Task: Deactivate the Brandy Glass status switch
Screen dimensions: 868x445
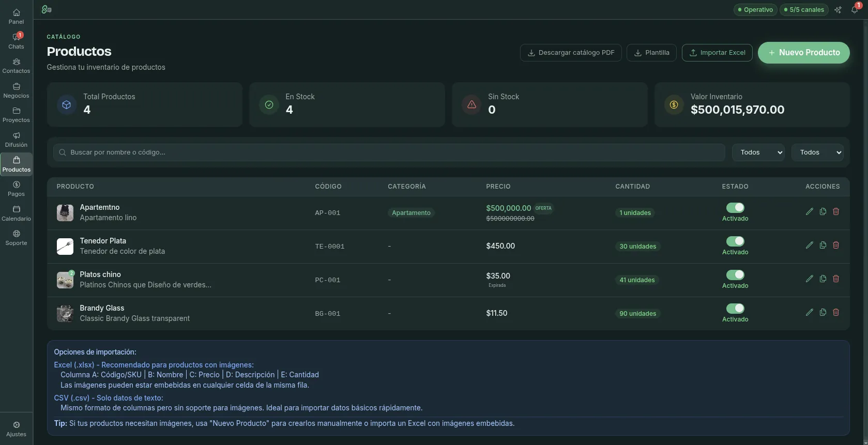Action: click(x=735, y=308)
